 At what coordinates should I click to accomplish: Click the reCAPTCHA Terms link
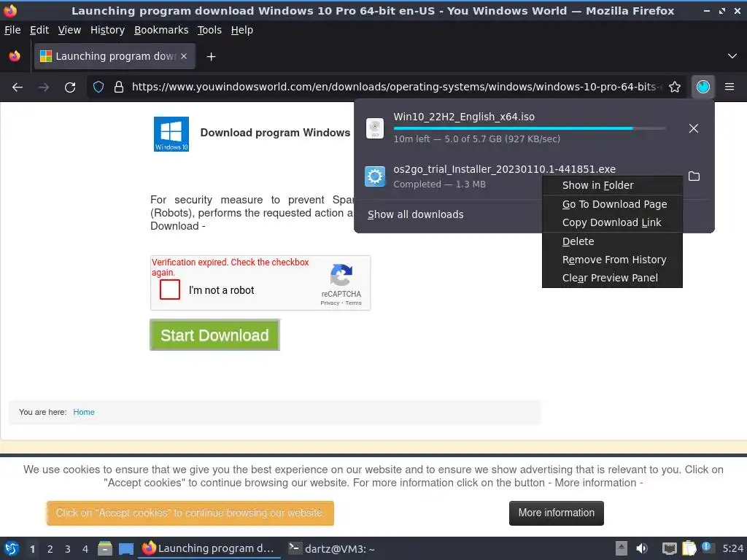point(354,303)
